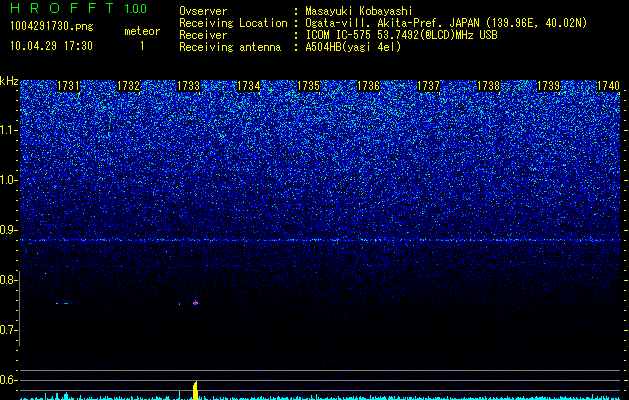Click the kHz axis unit label
The height and width of the screenshot is (400, 629).
[9, 81]
